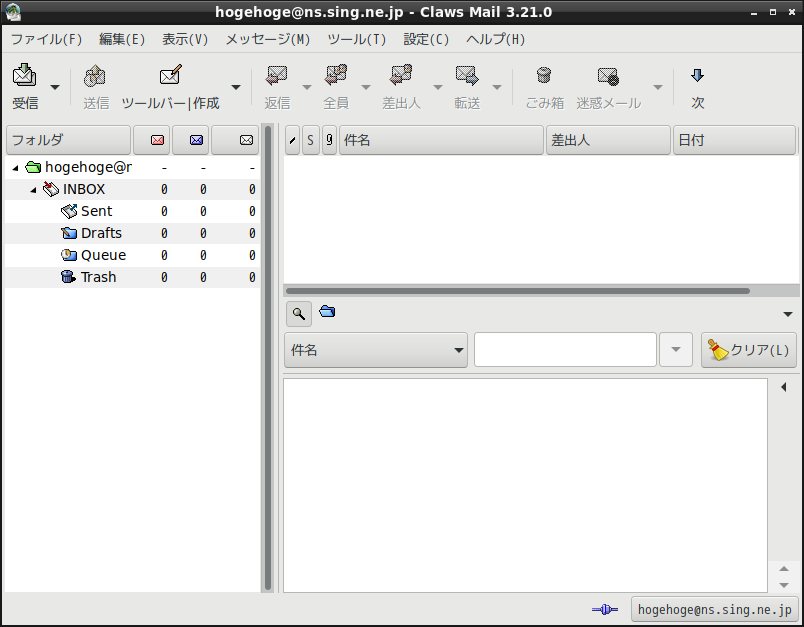Toggle the quick search magnifier button

tap(298, 313)
